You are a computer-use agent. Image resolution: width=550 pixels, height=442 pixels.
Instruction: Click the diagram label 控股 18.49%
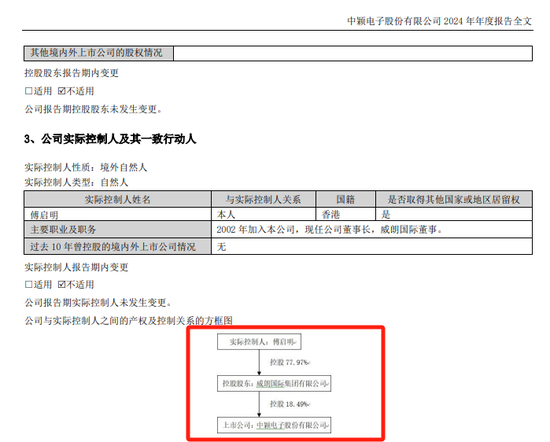pos(290,404)
